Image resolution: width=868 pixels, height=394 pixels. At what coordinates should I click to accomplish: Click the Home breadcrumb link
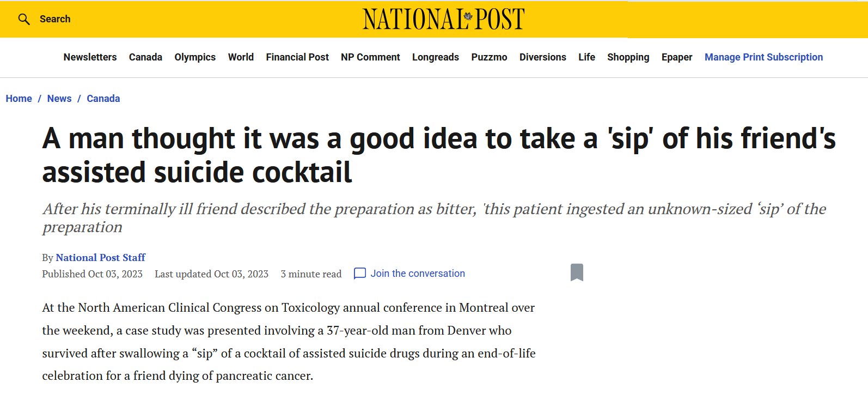pos(19,99)
